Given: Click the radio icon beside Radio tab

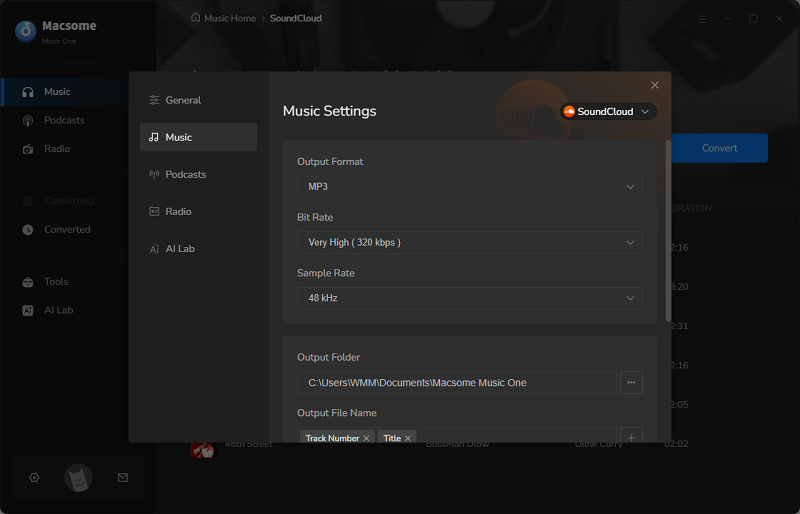Looking at the screenshot, I should (154, 211).
